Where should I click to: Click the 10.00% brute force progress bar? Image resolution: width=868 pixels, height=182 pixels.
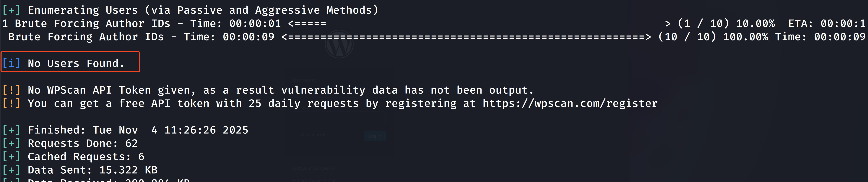[307, 24]
